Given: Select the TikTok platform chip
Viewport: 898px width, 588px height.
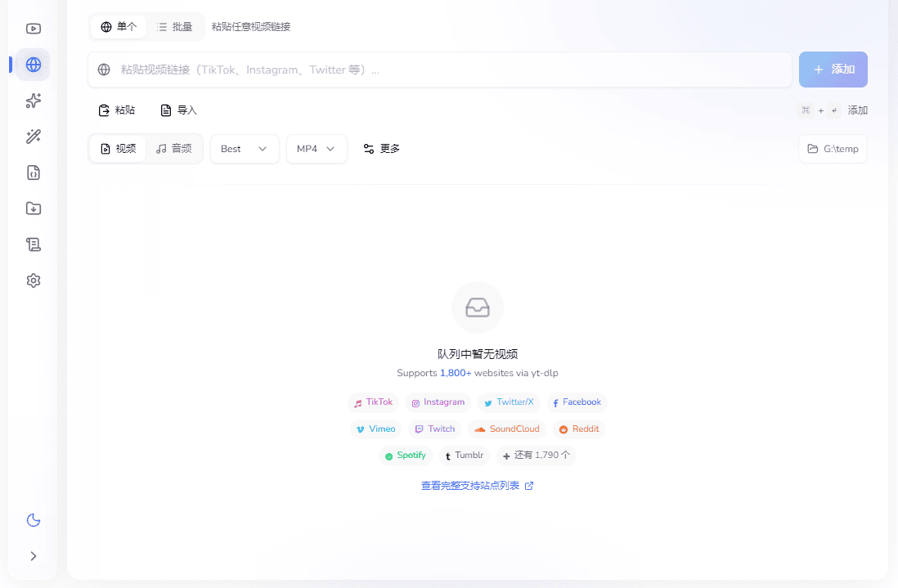Looking at the screenshot, I should 373,402.
